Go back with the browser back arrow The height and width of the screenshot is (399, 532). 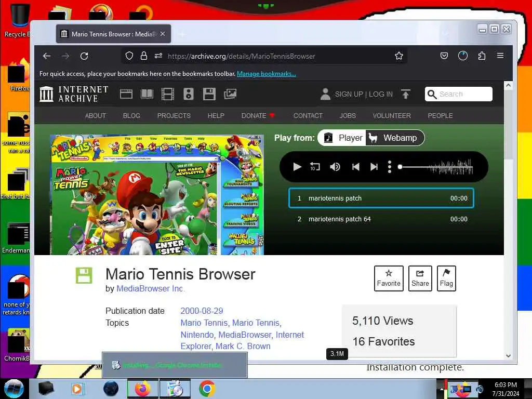pos(47,56)
